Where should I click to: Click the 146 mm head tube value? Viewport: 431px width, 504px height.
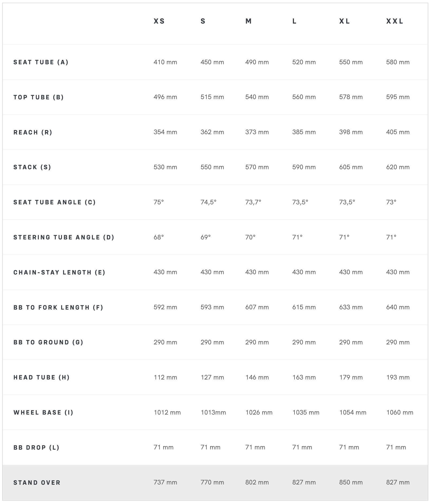[x=257, y=377]
